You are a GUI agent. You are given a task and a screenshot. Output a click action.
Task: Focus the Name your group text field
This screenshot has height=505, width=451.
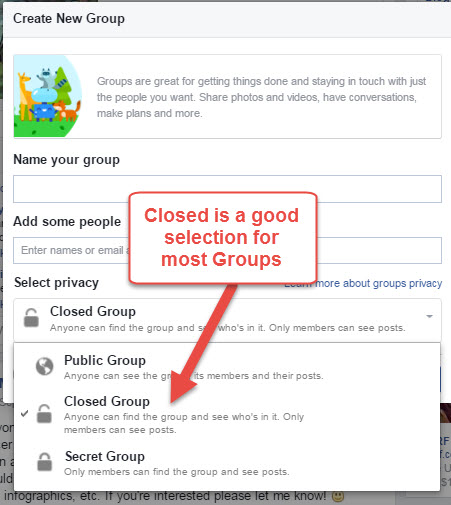click(x=227, y=189)
